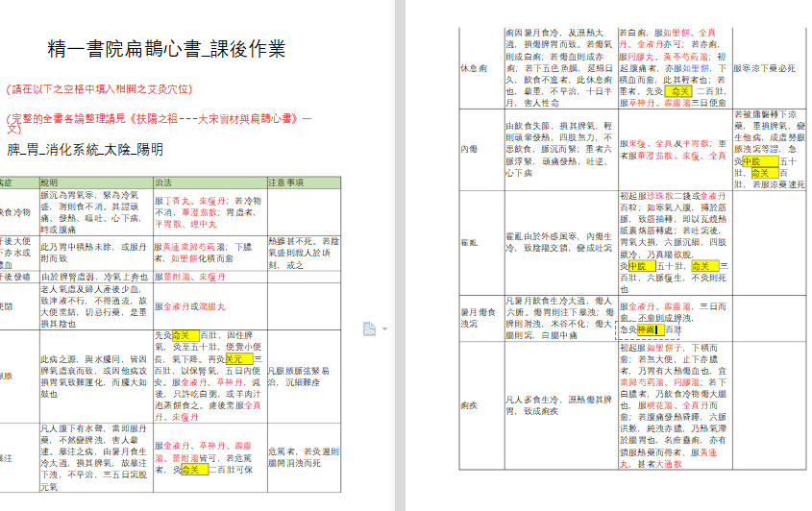The height and width of the screenshot is (511, 812).
Task: Click the red text 丁香丸、來復丹
Action: (194, 201)
